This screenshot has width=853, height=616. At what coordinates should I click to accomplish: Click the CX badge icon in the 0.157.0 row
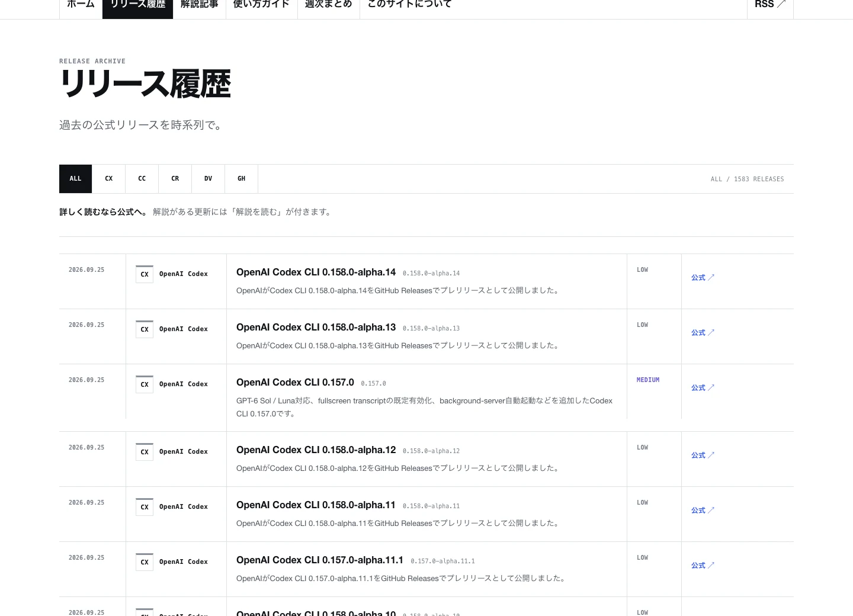pos(145,384)
